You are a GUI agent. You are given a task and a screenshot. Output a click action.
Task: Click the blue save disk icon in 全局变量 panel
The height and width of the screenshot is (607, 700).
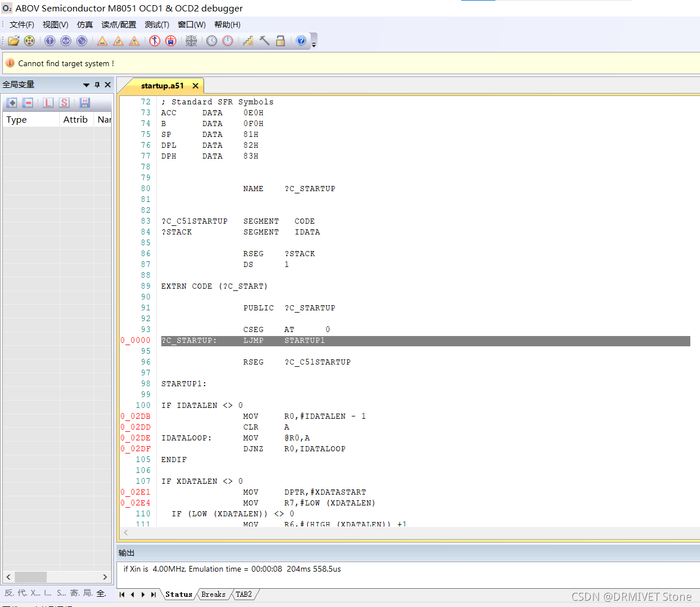(85, 103)
